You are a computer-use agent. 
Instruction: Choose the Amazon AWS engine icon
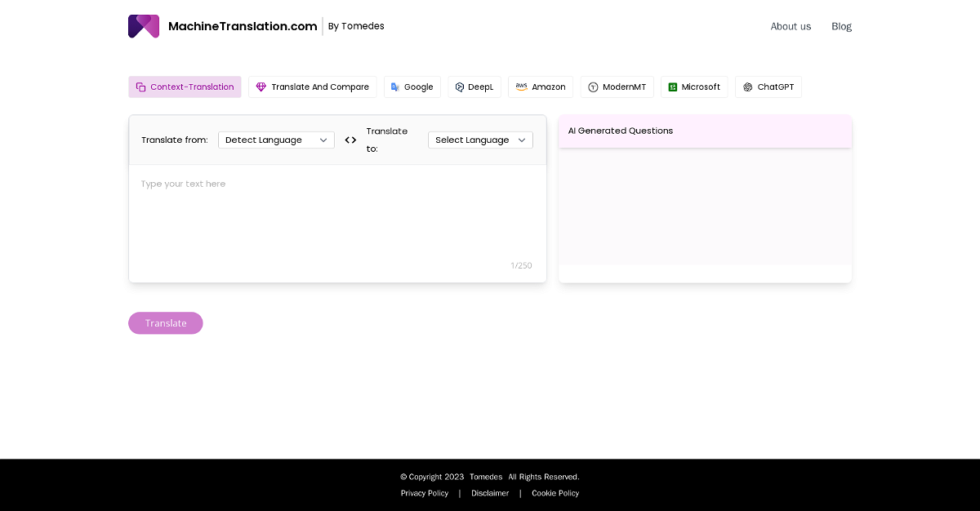pyautogui.click(x=521, y=87)
